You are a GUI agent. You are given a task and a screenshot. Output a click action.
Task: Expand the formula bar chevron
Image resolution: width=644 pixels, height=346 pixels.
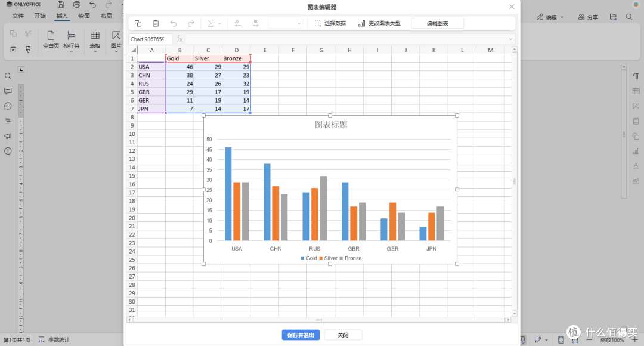click(x=510, y=39)
